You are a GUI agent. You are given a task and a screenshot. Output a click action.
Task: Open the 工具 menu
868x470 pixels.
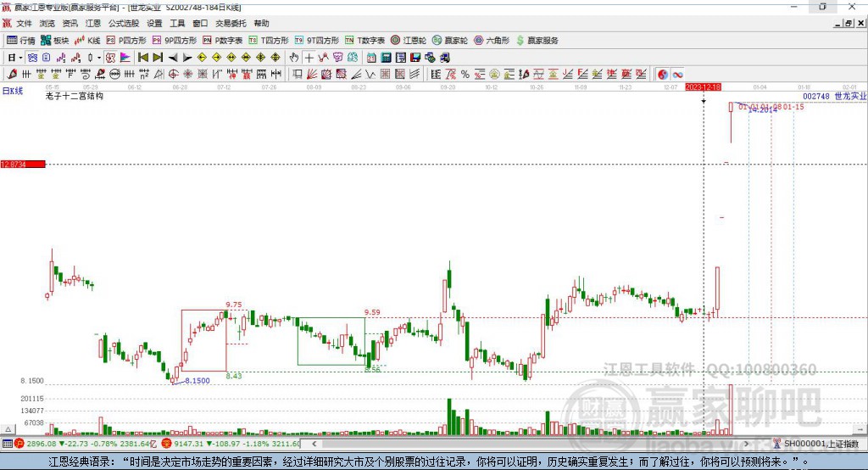pos(177,23)
